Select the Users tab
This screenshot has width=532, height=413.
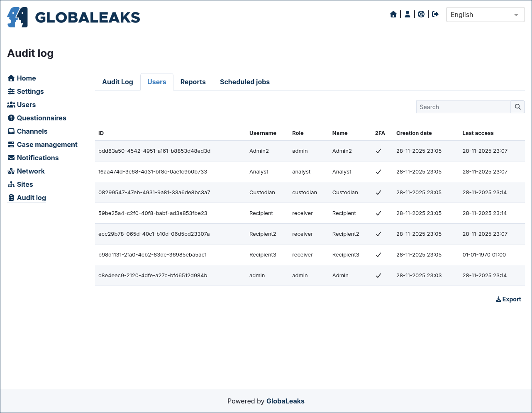pos(156,82)
